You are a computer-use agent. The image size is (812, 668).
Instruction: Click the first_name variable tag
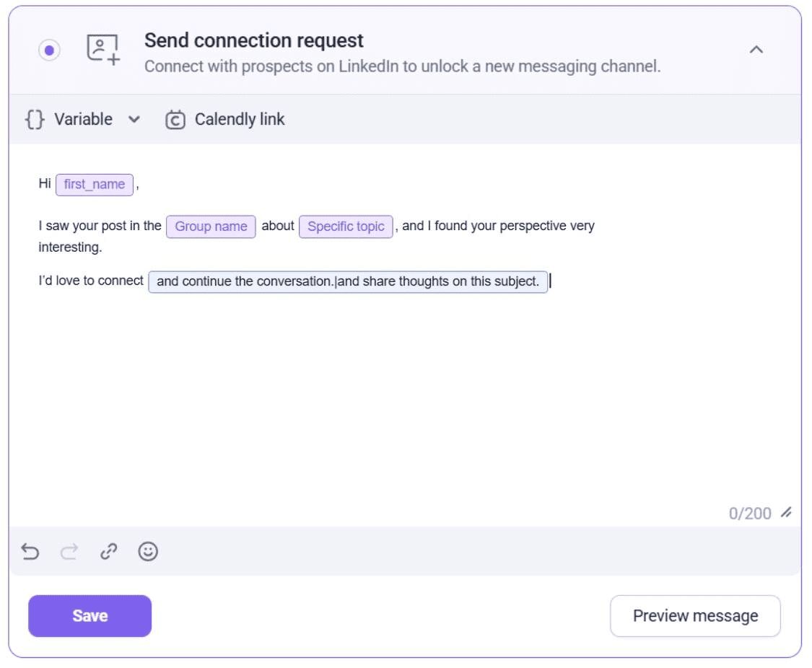click(95, 185)
